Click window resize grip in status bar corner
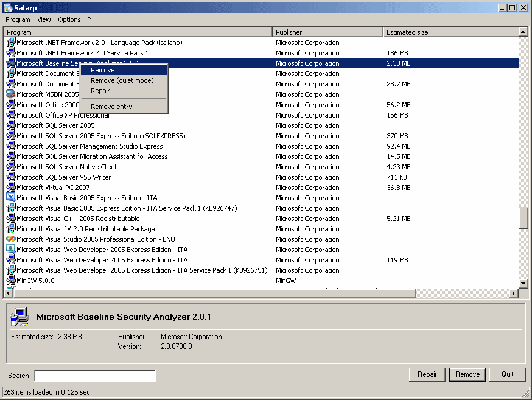The image size is (532, 400). [527, 393]
